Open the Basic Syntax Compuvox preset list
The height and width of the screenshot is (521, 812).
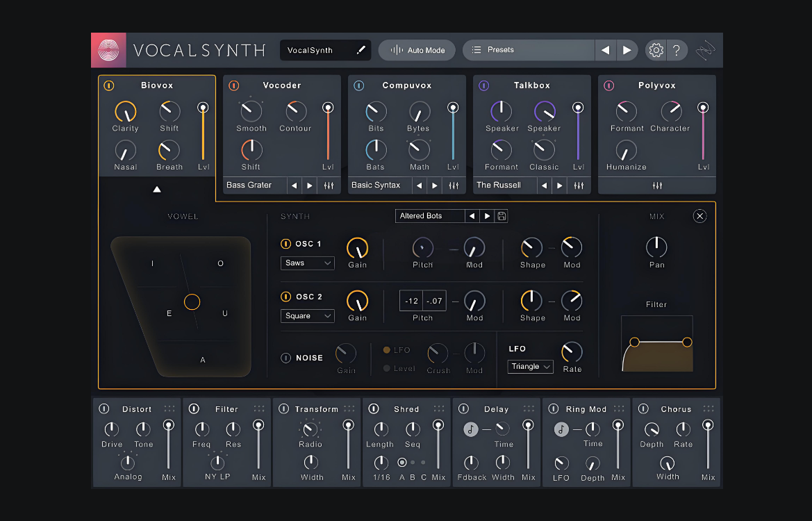(x=380, y=185)
